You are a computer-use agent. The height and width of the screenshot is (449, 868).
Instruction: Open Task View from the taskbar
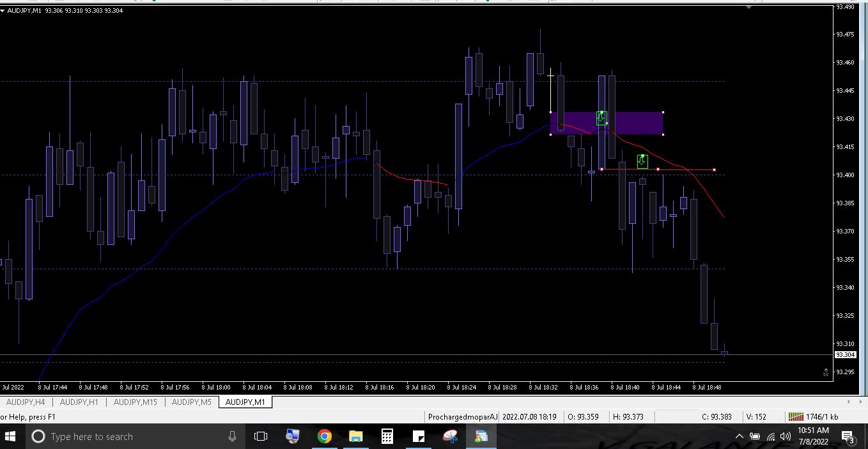pos(261,436)
